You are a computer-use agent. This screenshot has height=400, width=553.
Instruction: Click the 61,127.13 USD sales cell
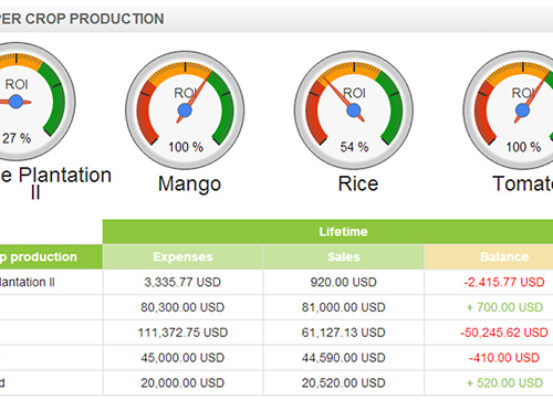pyautogui.click(x=344, y=333)
